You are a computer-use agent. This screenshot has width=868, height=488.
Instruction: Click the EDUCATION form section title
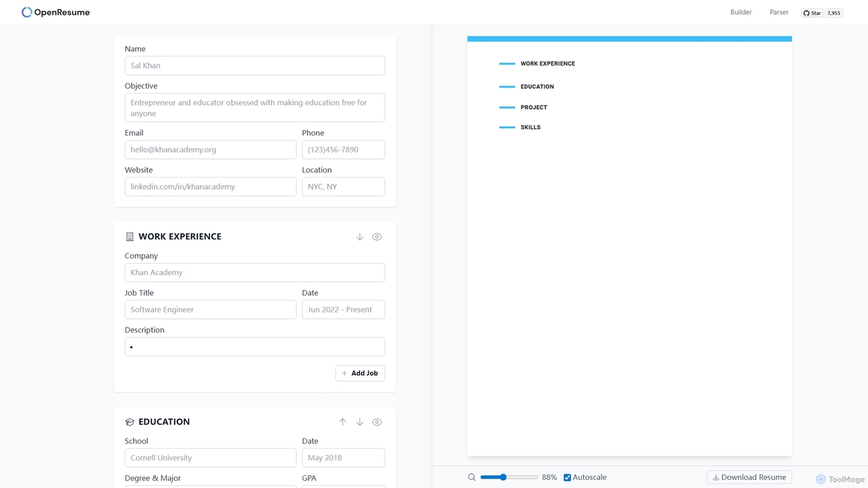pyautogui.click(x=164, y=422)
